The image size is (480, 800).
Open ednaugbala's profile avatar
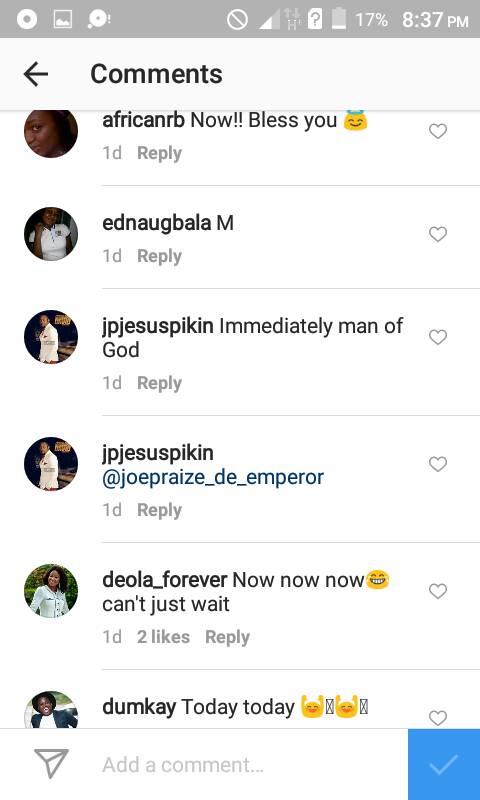click(51, 234)
